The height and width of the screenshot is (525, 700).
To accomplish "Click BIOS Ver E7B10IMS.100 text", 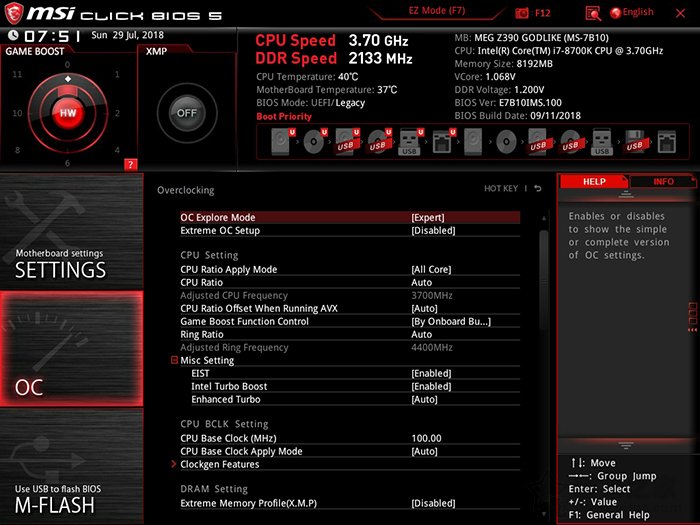I will pyautogui.click(x=508, y=102).
